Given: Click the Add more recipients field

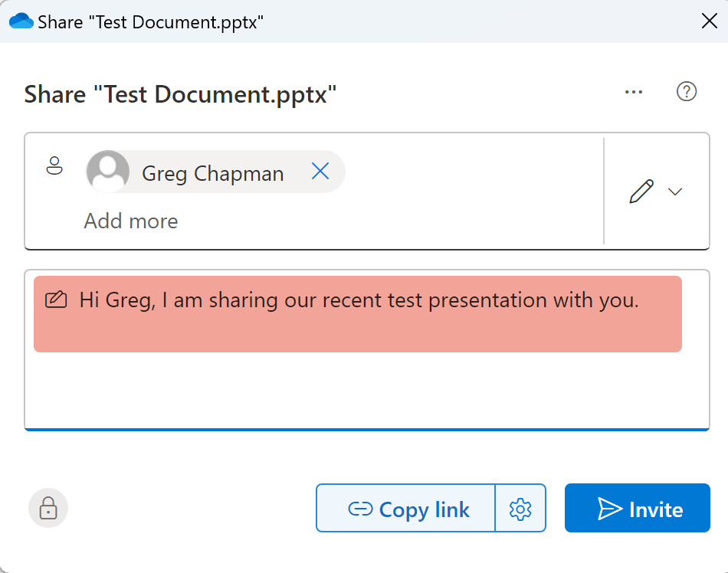Looking at the screenshot, I should 131,221.
